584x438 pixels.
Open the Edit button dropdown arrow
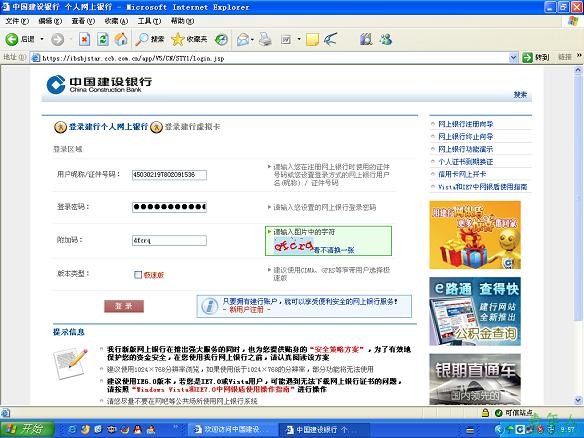click(299, 39)
